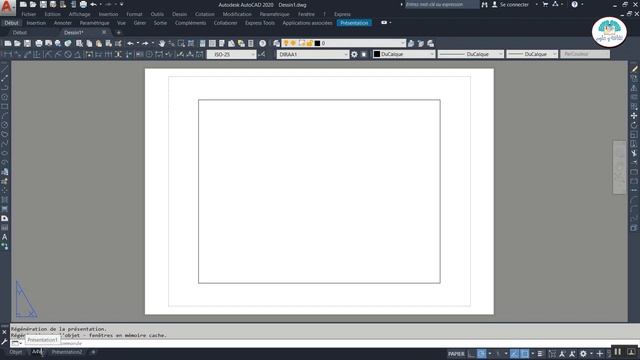This screenshot has height=360, width=640.
Task: Close the command line panel
Action: (x=4, y=332)
